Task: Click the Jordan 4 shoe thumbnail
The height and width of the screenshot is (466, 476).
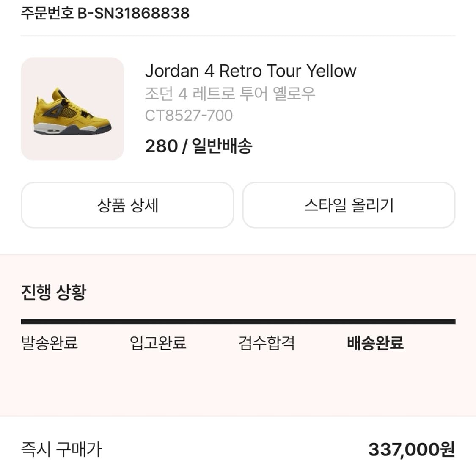Action: [x=72, y=109]
